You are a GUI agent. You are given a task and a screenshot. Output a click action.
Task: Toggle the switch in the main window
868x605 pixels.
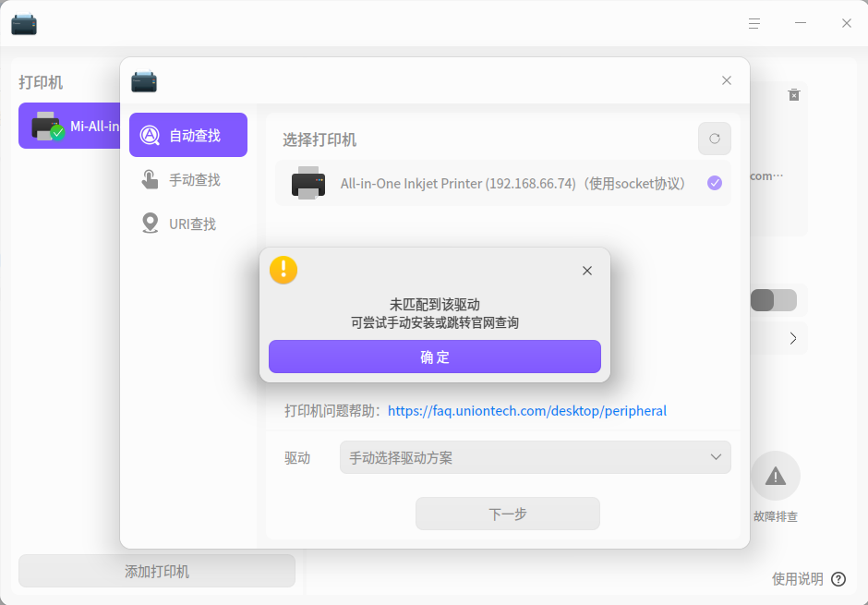(x=774, y=300)
